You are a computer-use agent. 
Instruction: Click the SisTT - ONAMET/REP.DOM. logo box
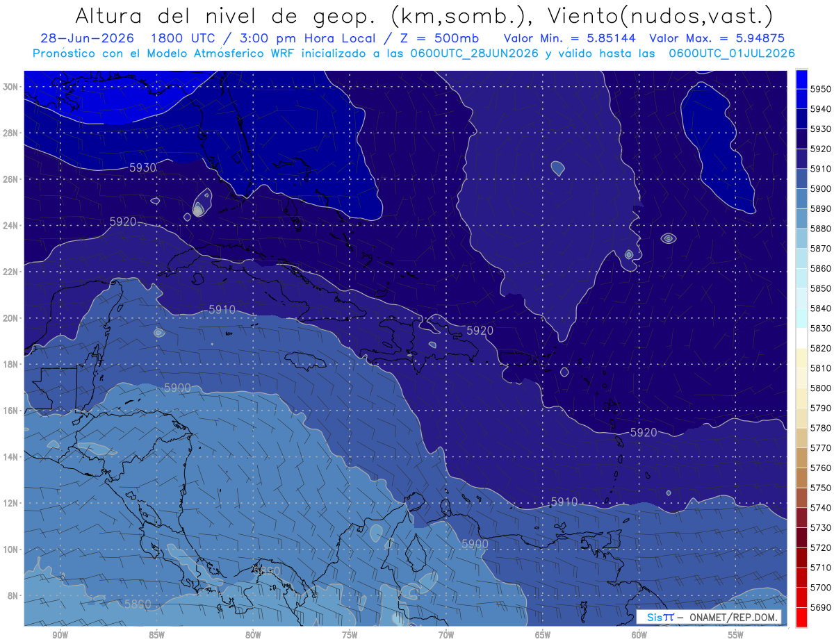[709, 617]
